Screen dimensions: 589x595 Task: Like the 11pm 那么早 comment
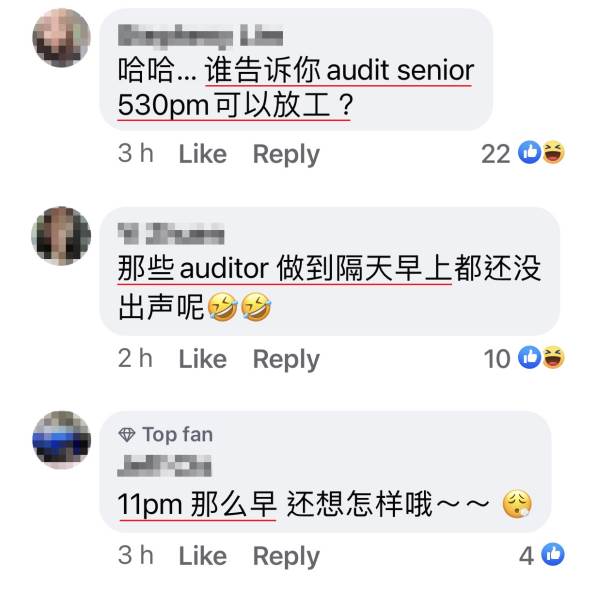(203, 556)
